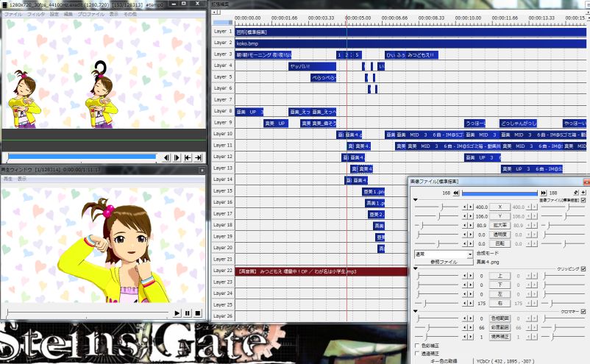The width and height of the screenshot is (590, 364).
Task: Click the X movement mode button
Action: 500,207
